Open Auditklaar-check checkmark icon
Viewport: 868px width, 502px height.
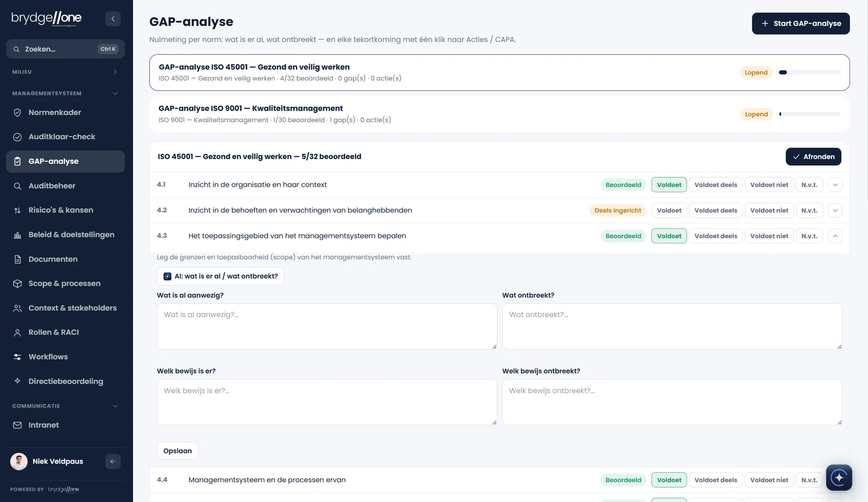[x=17, y=137]
